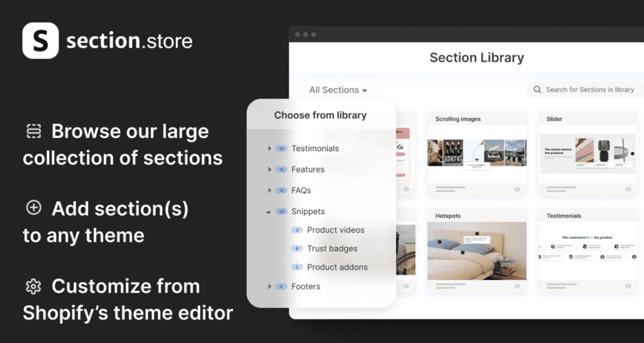Screen dimensions: 644x343
Task: Click the Testimonials count badge
Action: click(x=280, y=149)
